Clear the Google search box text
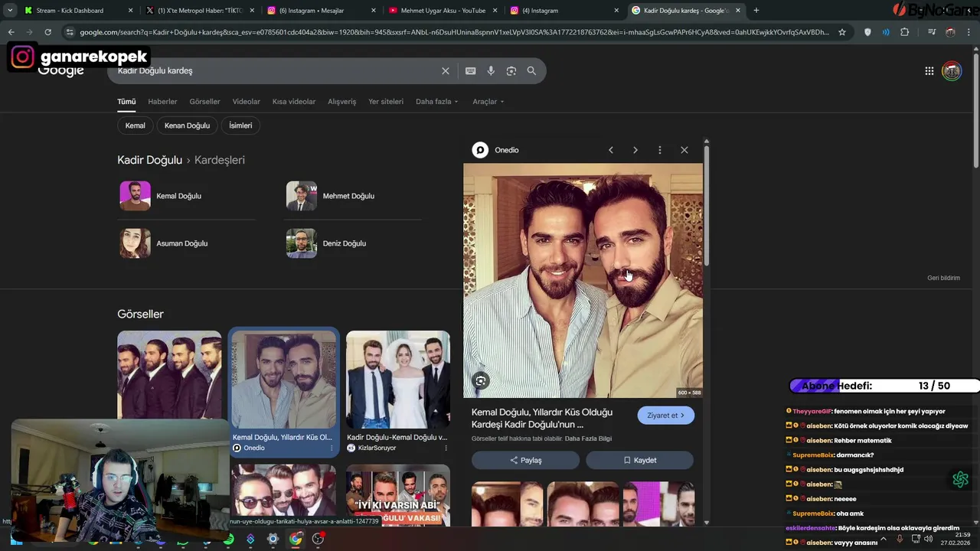Image resolution: width=980 pixels, height=551 pixels. [446, 70]
